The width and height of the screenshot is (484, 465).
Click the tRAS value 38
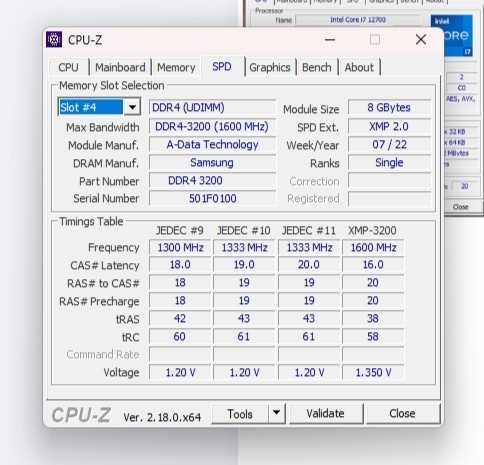point(373,319)
